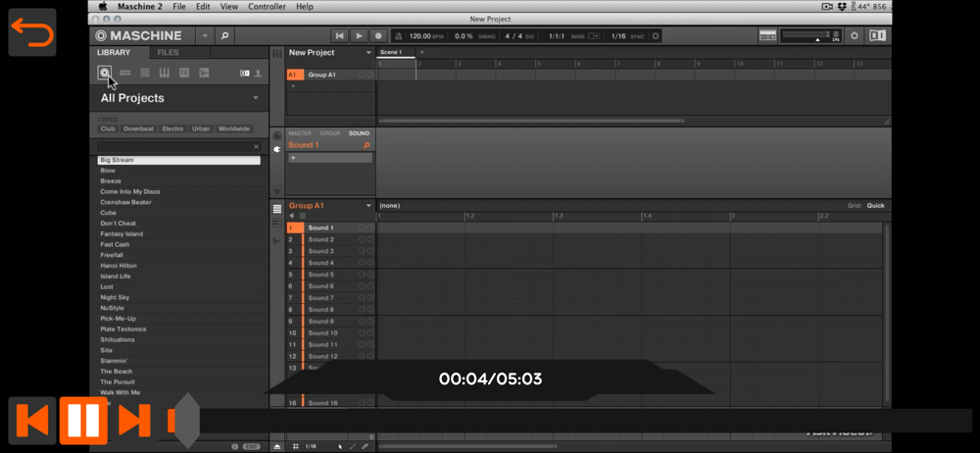
Task: Toggle the audio engine power button
Action: tap(855, 36)
